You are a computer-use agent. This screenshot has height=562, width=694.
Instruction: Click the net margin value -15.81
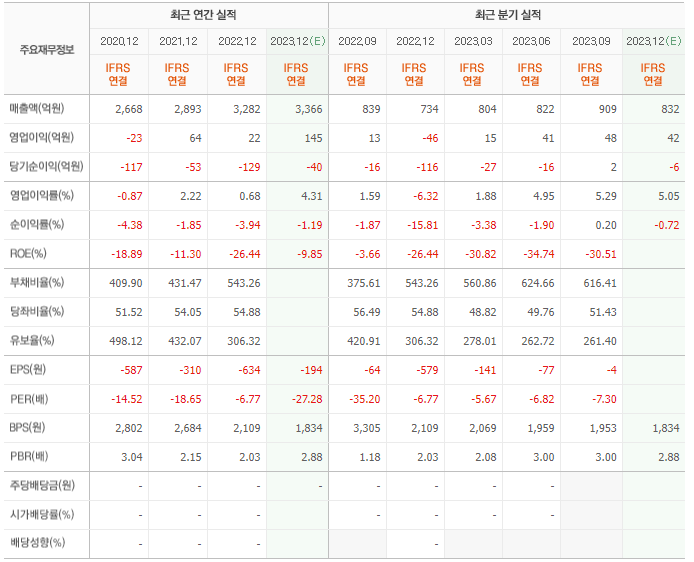coord(423,225)
